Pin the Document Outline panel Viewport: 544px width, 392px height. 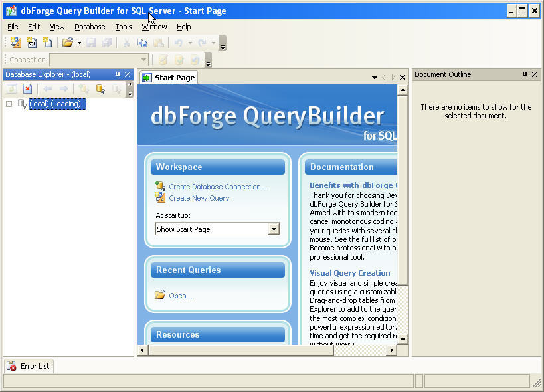525,74
